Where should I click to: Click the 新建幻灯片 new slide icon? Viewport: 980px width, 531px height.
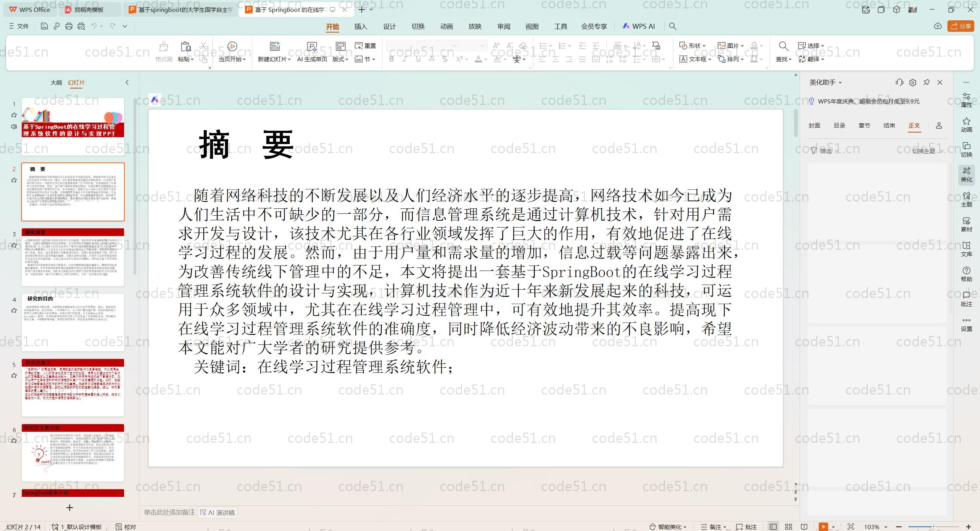[x=274, y=46]
